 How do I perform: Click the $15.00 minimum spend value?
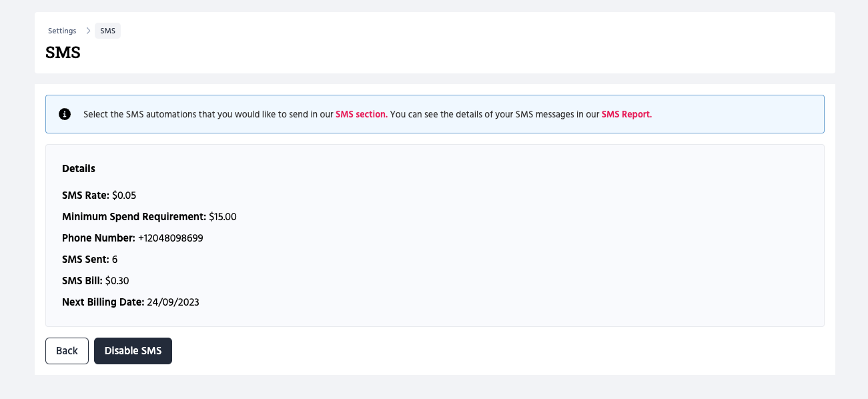click(x=222, y=217)
